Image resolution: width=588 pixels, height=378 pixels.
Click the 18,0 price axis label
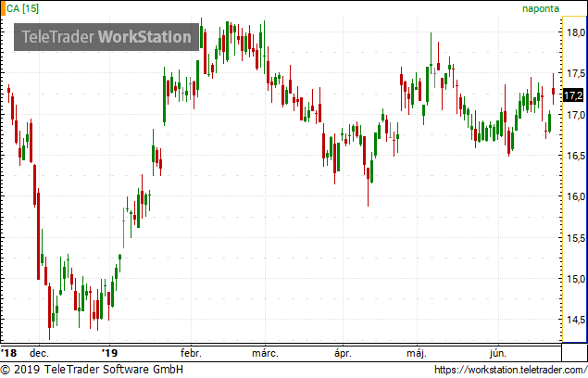pyautogui.click(x=576, y=32)
